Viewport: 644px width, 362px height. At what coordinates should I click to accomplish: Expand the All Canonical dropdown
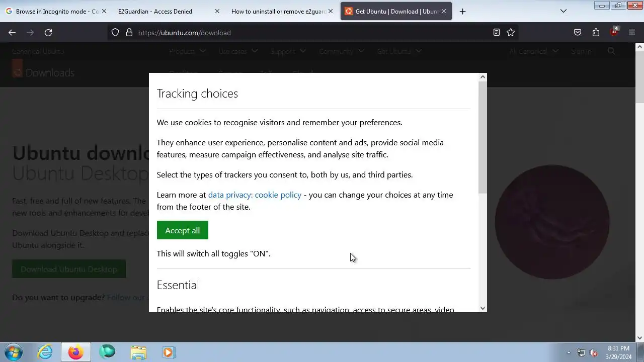534,51
